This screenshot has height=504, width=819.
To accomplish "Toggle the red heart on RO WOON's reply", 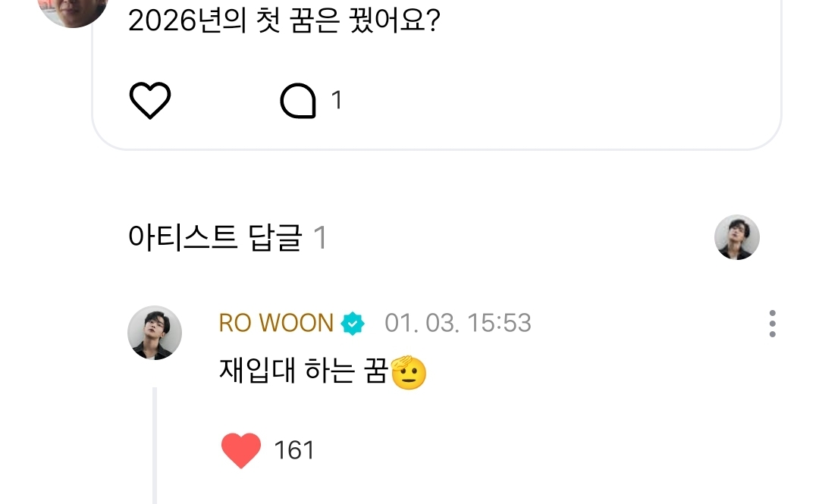I will (241, 450).
